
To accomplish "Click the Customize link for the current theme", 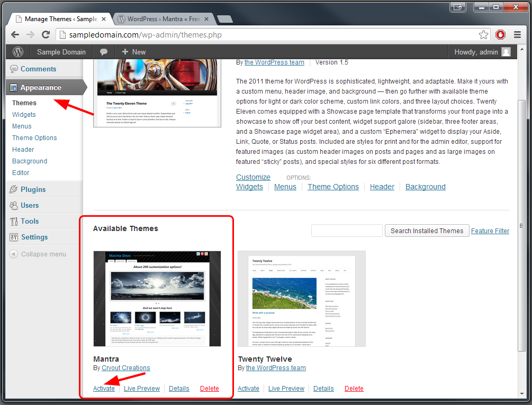I will click(253, 177).
